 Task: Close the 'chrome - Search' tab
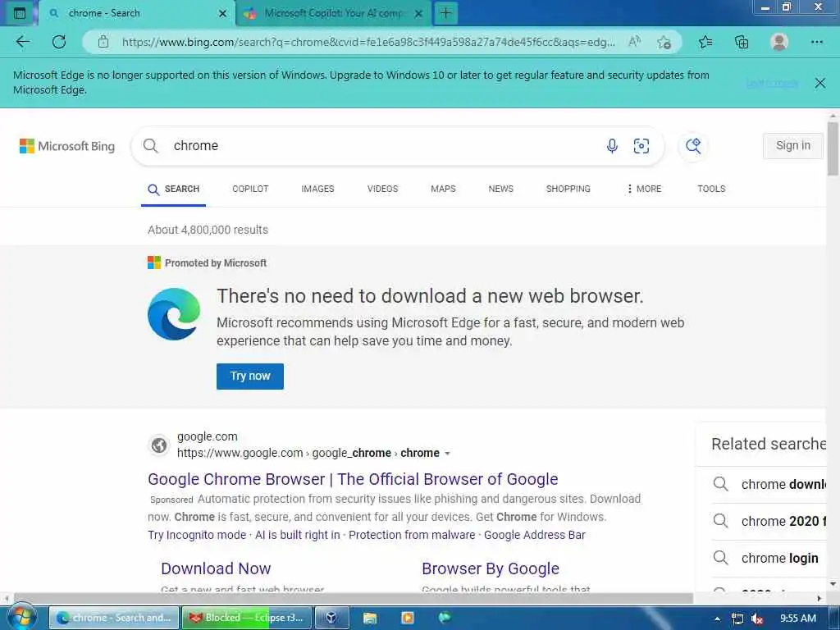pyautogui.click(x=223, y=13)
